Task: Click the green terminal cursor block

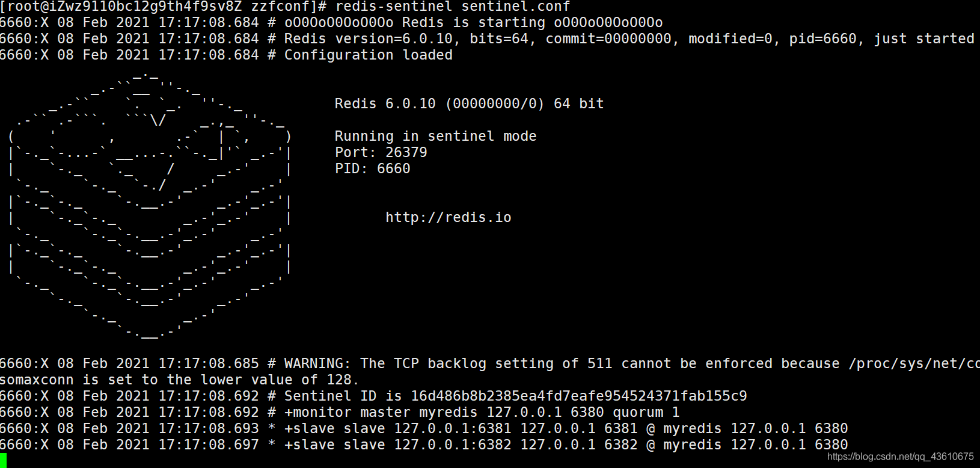Action: click(3, 461)
